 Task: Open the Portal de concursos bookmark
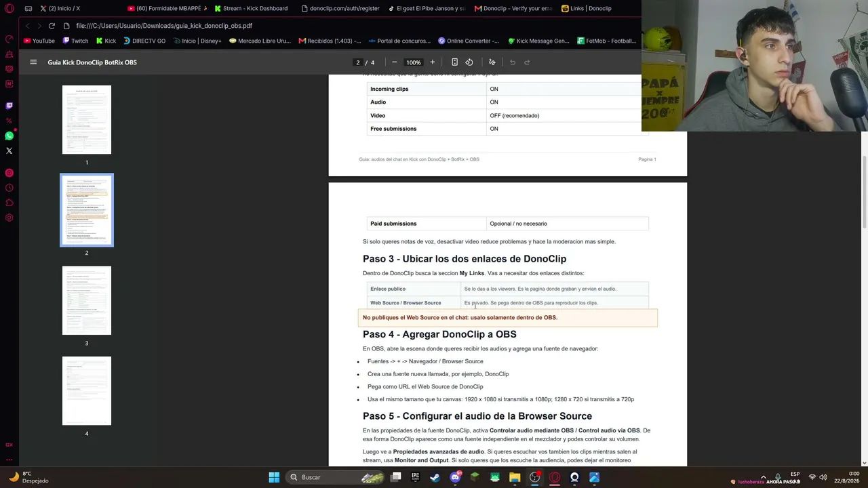(x=400, y=41)
